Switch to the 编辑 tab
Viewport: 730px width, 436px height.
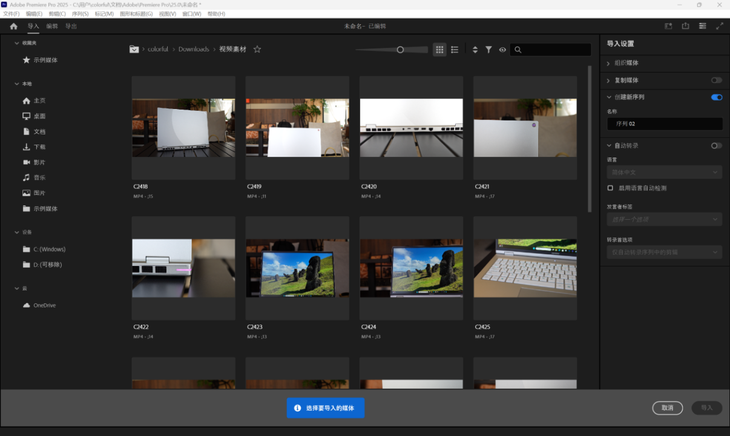click(x=52, y=26)
